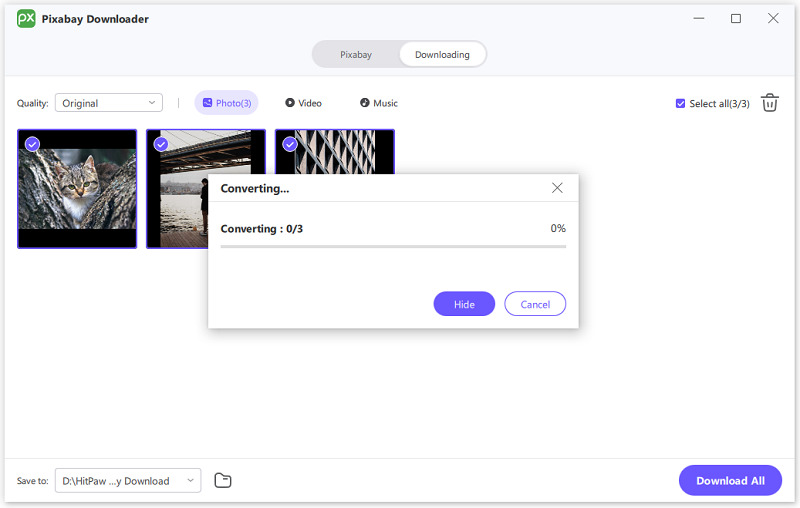Expand the Save to path dropdown
Image resolution: width=800 pixels, height=508 pixels.
point(128,480)
